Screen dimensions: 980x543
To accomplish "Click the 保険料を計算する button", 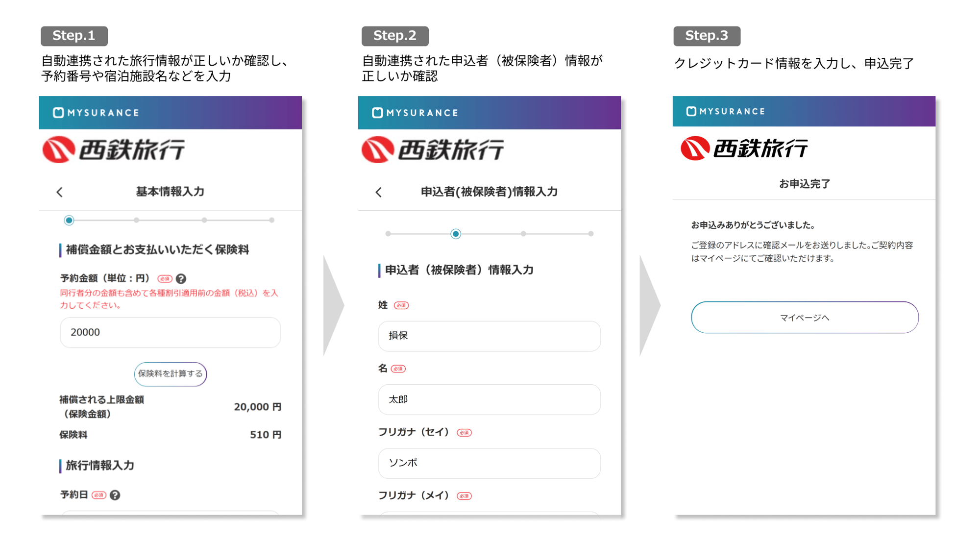I will coord(171,374).
